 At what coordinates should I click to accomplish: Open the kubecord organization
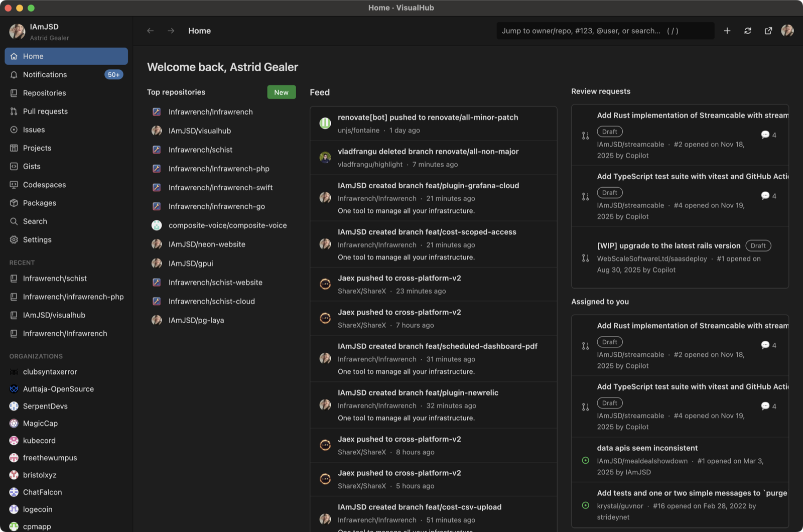click(x=66, y=441)
